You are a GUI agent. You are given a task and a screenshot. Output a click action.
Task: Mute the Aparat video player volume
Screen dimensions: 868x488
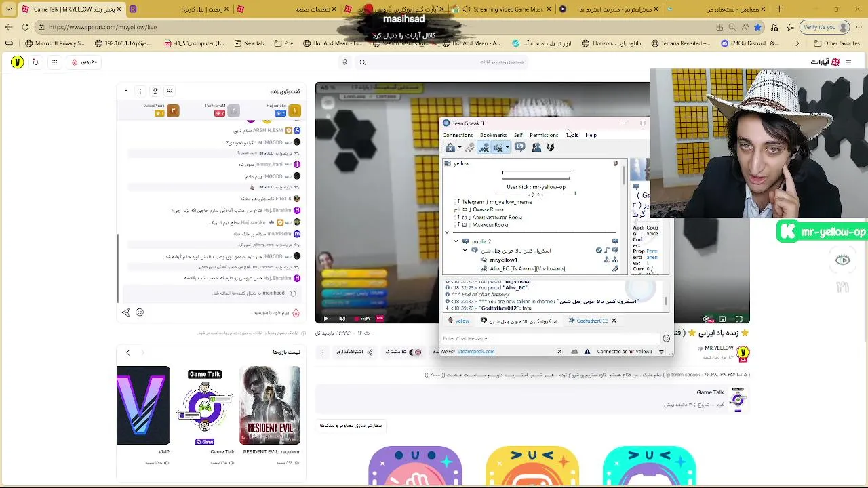click(x=342, y=319)
